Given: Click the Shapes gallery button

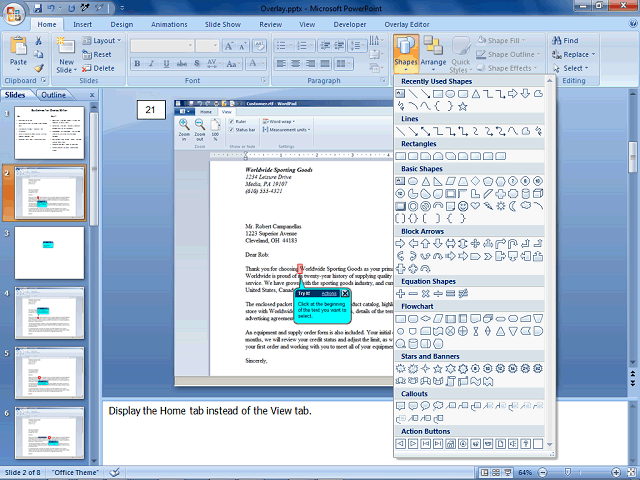Looking at the screenshot, I should tap(406, 53).
